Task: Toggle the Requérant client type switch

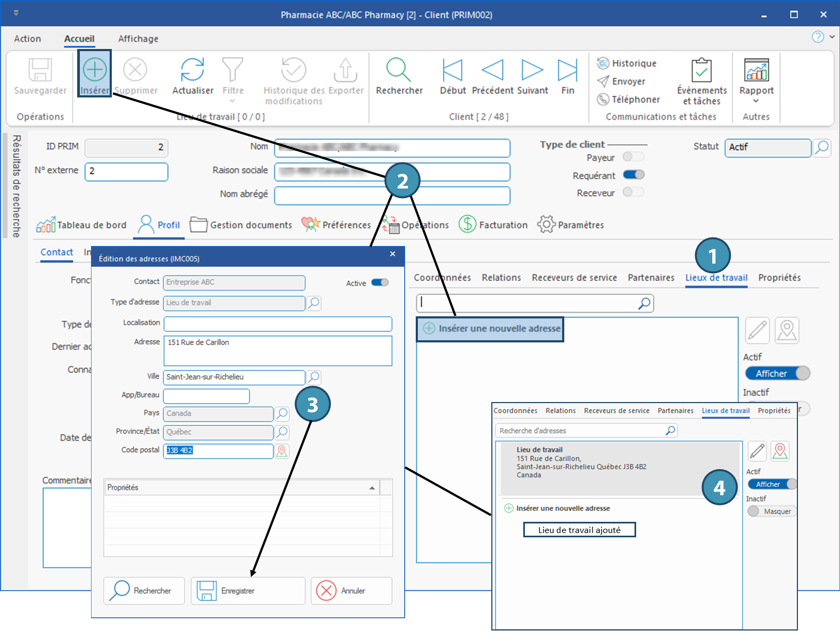Action: [633, 175]
